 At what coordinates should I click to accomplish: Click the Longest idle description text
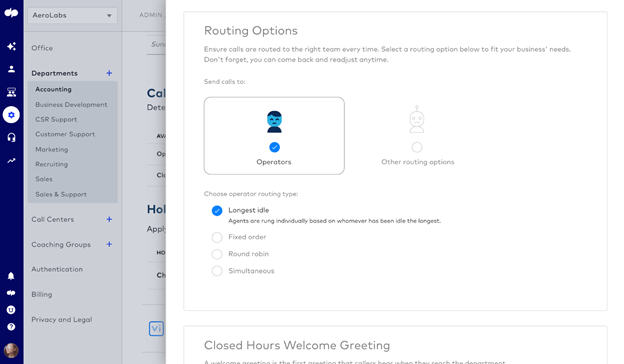[334, 221]
